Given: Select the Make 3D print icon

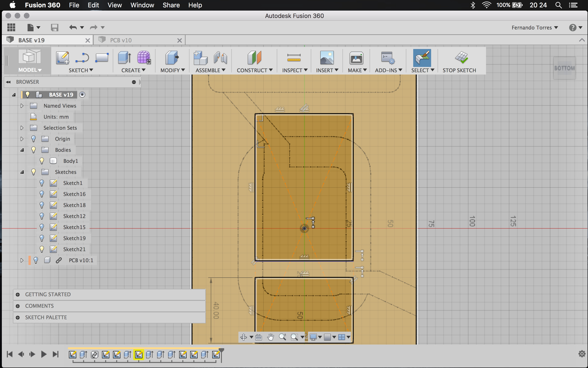Looking at the screenshot, I should (x=356, y=58).
